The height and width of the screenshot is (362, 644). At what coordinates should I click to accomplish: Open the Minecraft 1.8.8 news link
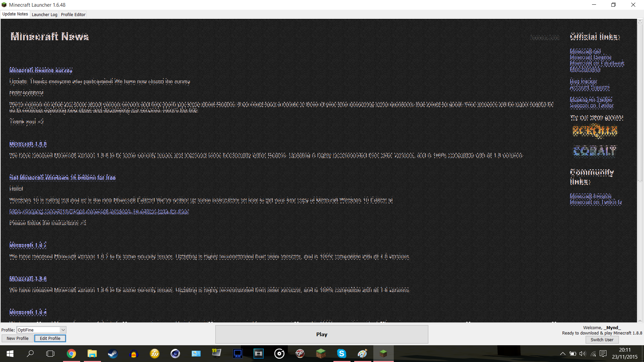tap(28, 144)
